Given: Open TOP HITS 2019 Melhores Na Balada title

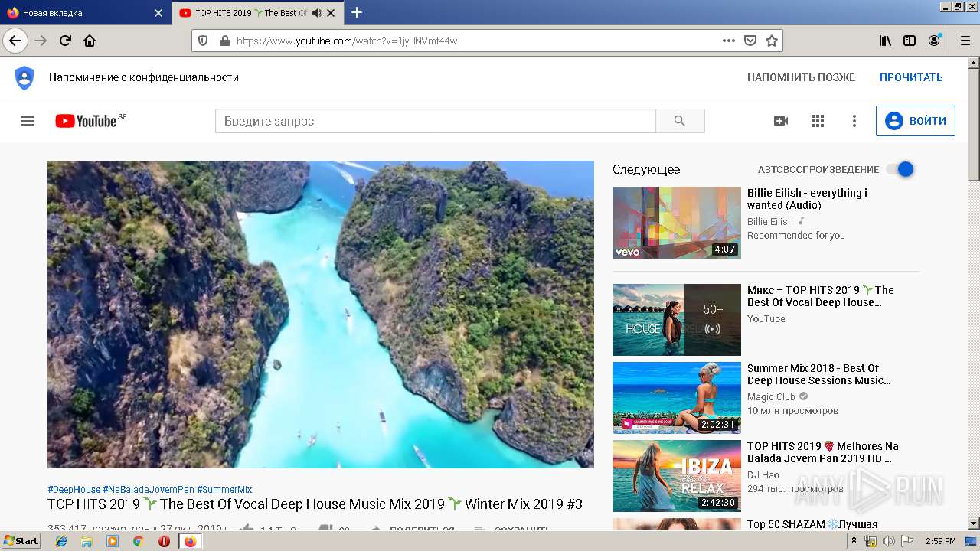Looking at the screenshot, I should pyautogui.click(x=822, y=452).
